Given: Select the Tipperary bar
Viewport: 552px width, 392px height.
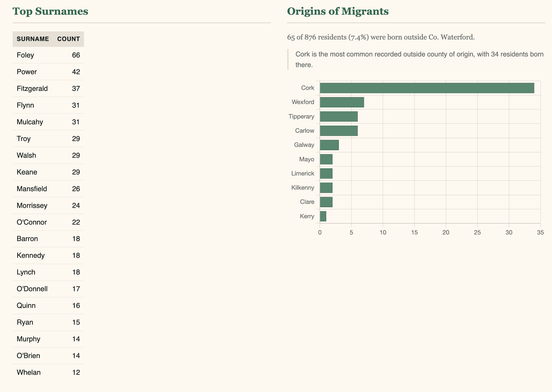Looking at the screenshot, I should (339, 116).
